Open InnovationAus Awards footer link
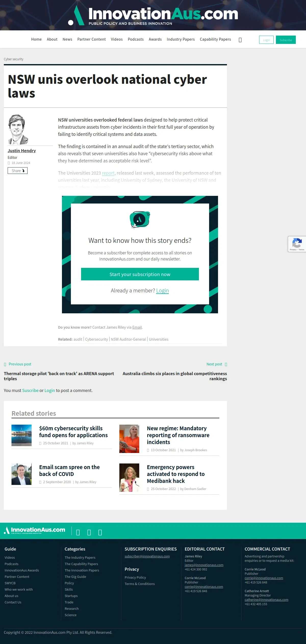Screen dimensions: 306x644 click(x=22, y=570)
